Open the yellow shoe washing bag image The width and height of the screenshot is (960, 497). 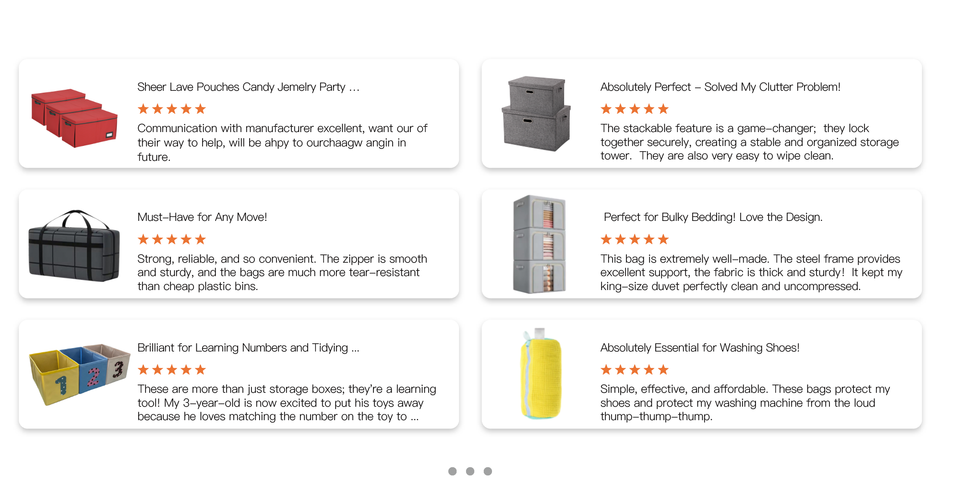(x=540, y=374)
